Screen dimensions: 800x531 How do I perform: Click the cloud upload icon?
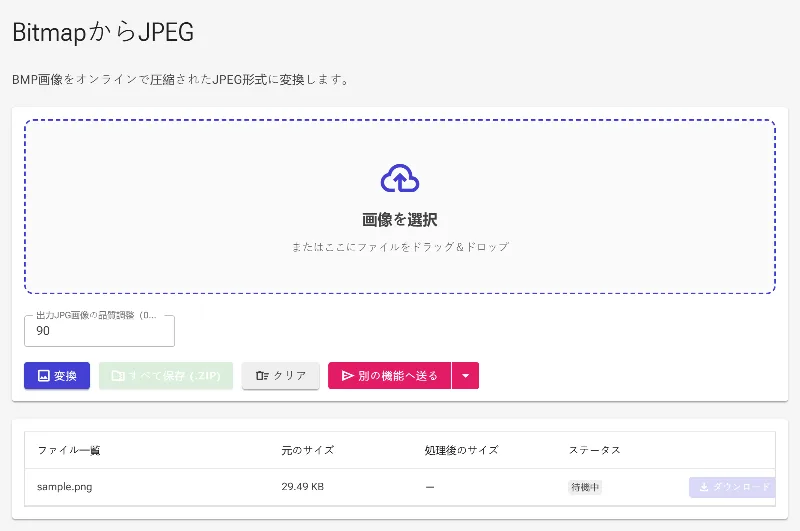(x=400, y=178)
